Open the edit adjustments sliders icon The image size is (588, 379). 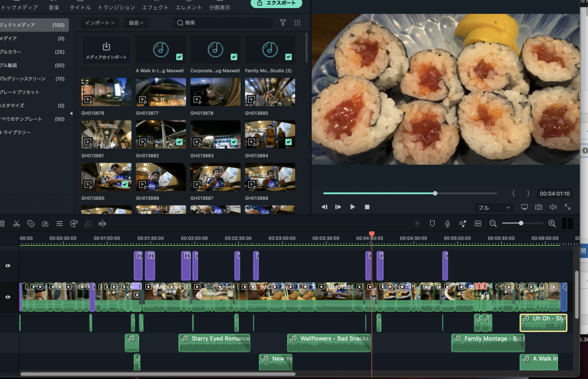[x=59, y=224]
